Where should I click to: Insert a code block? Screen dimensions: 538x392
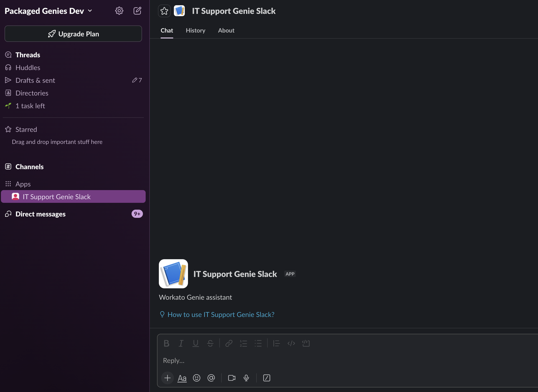coord(306,343)
